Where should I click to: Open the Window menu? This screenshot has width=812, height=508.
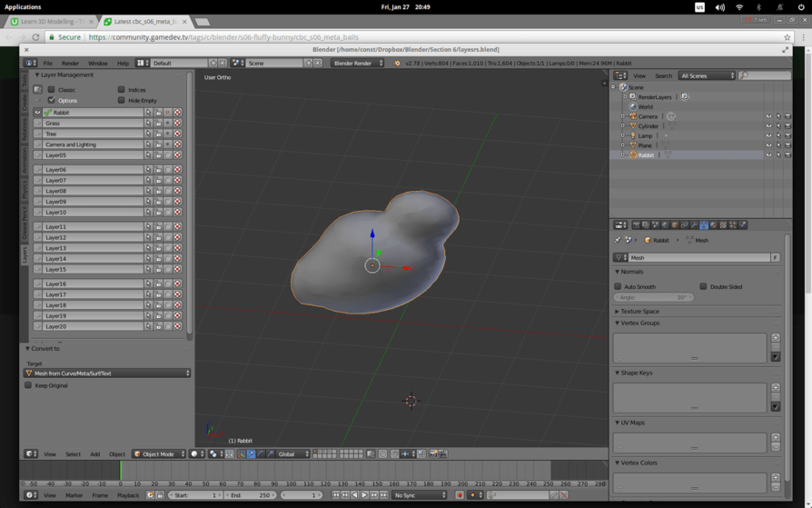[x=97, y=64]
